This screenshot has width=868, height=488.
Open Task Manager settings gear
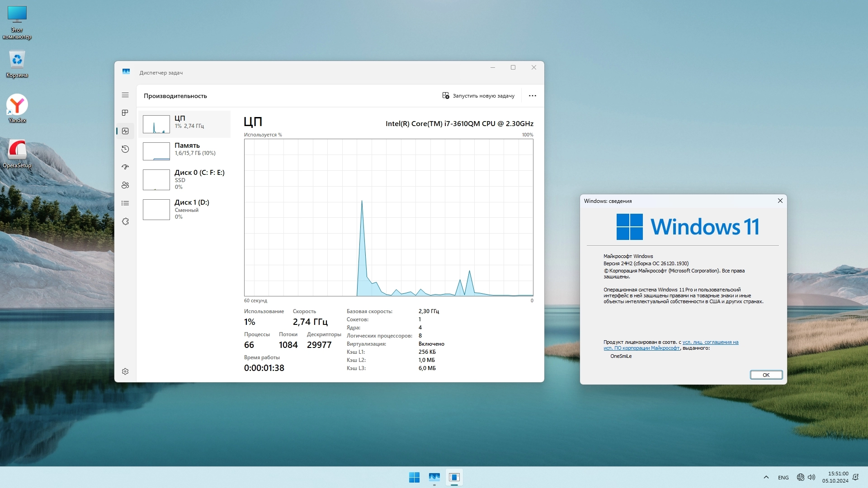[x=125, y=371]
